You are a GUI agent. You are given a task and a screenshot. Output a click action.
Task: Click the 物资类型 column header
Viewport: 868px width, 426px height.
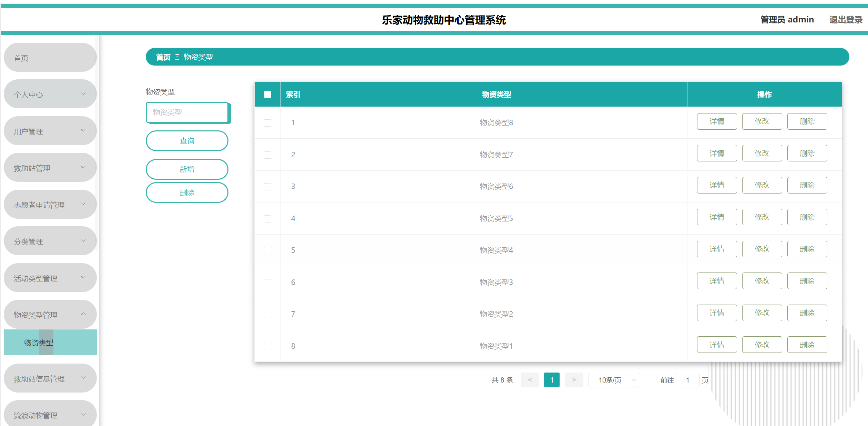[x=496, y=95]
